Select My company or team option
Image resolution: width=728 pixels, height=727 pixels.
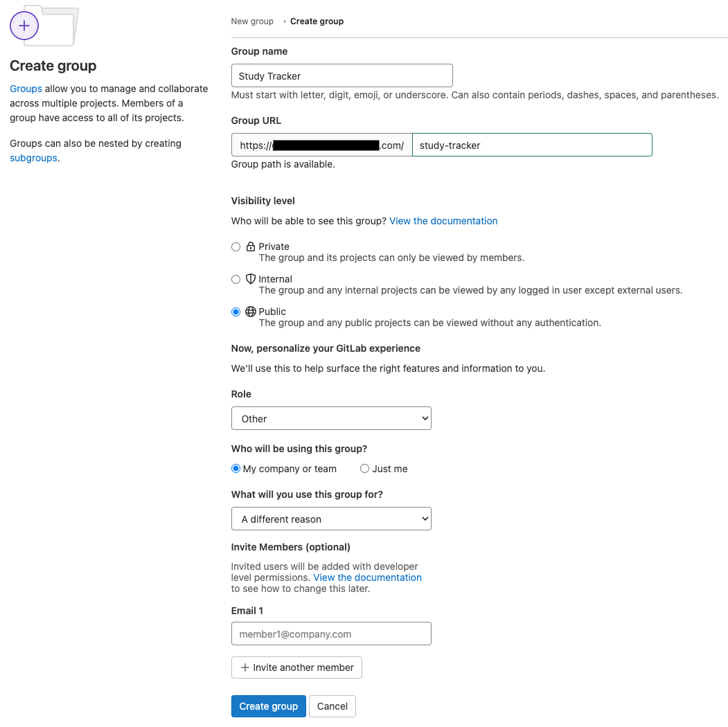[x=236, y=469]
